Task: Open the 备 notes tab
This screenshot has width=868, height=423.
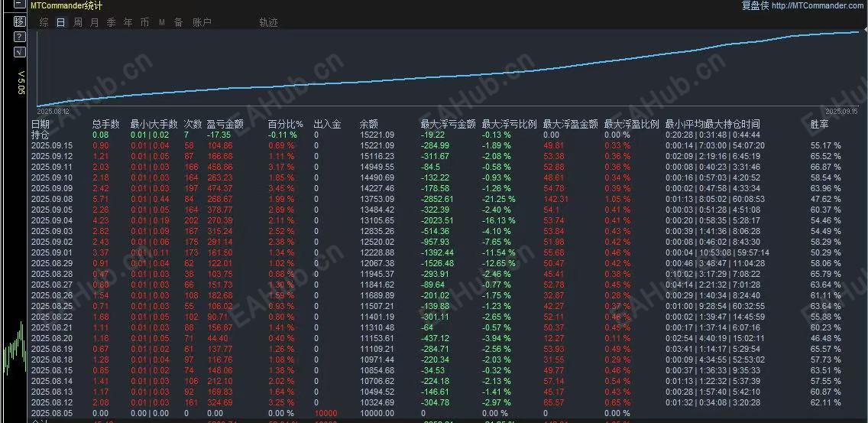Action: pyautogui.click(x=178, y=22)
